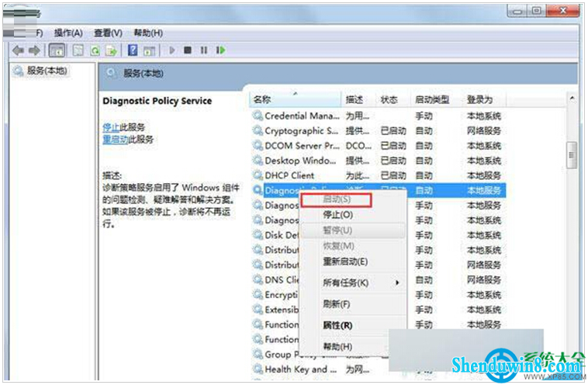Toggle the console tree pane icon
The width and height of the screenshot is (588, 385).
(57, 50)
